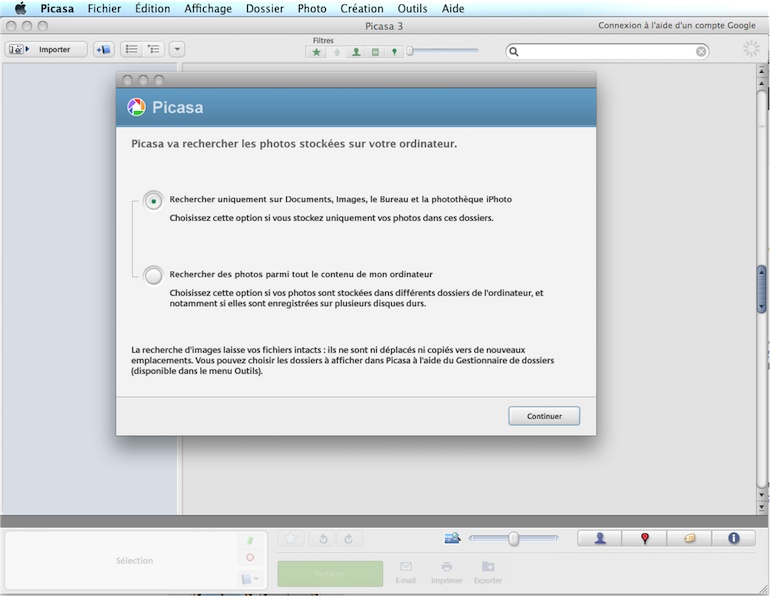Click the E-mail button

coord(406,573)
